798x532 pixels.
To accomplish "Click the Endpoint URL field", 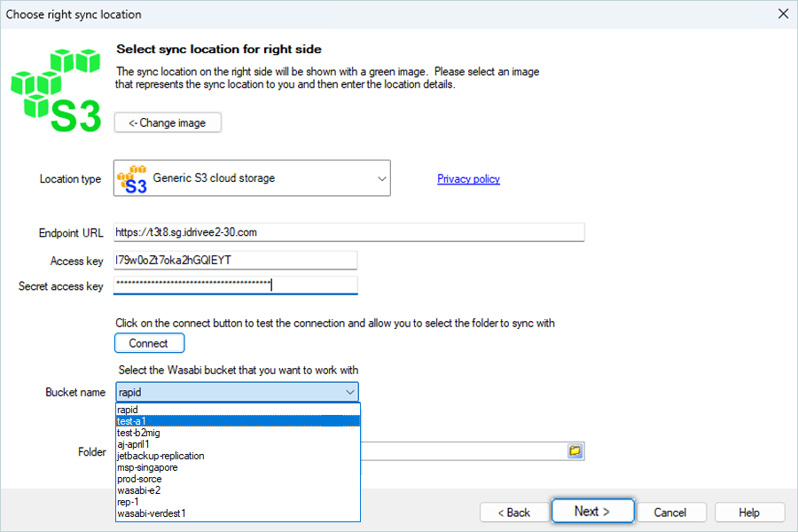I will [x=348, y=232].
